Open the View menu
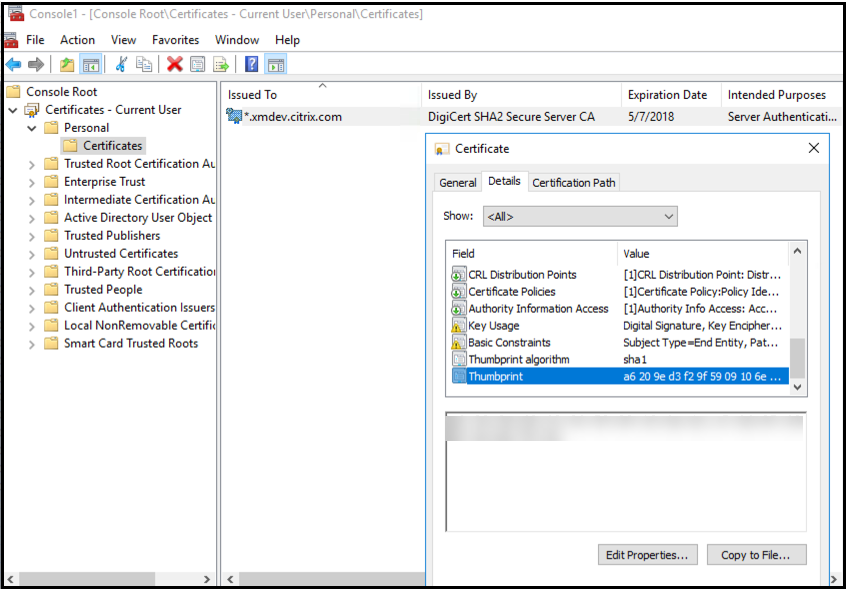Viewport: 846px width, 589px height. point(124,40)
